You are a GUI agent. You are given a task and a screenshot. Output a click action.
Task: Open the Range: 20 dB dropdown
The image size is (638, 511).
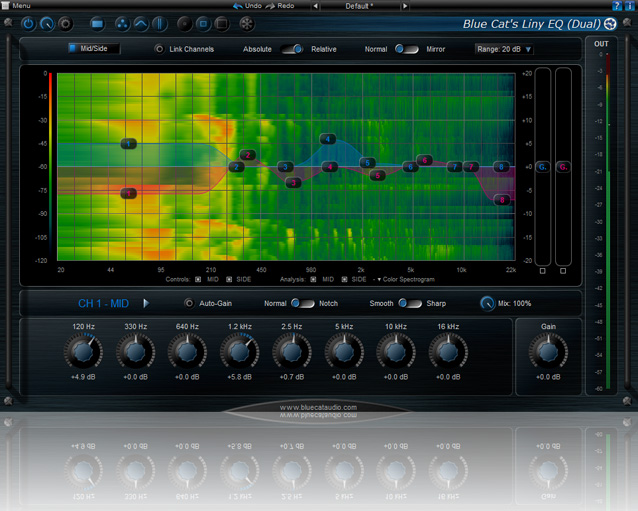[x=504, y=49]
